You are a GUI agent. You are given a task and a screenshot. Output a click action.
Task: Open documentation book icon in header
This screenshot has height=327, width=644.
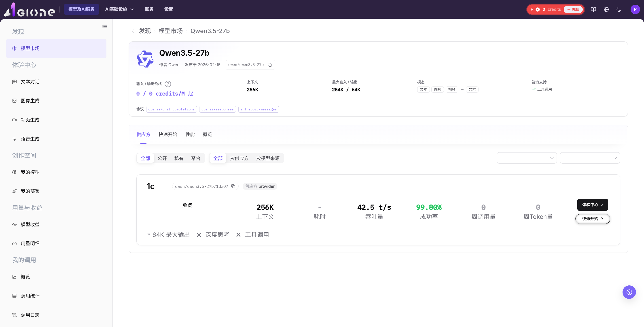click(593, 9)
